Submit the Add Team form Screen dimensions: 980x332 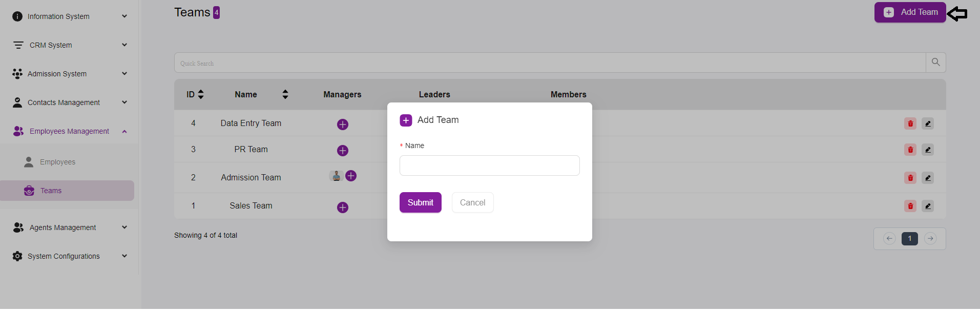click(420, 202)
